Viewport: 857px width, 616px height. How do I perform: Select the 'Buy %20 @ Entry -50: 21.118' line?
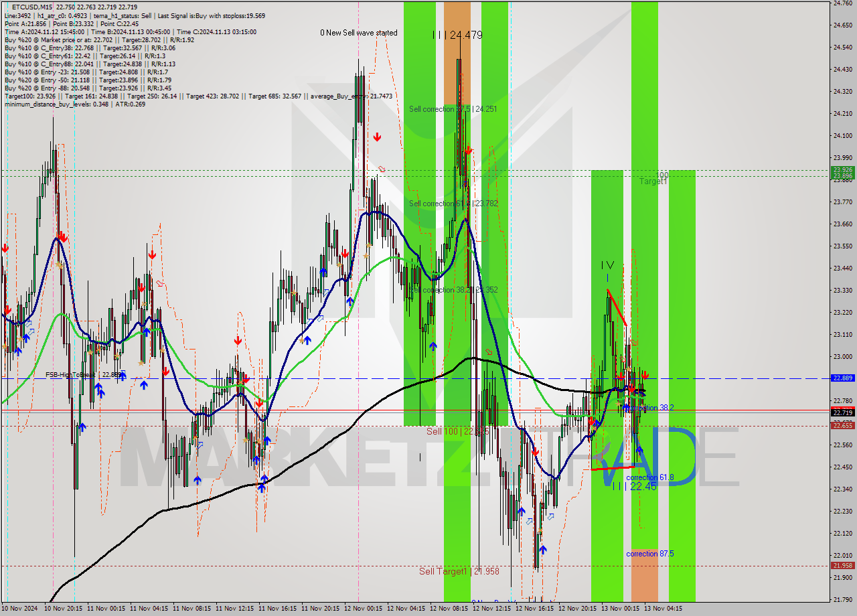(88, 80)
